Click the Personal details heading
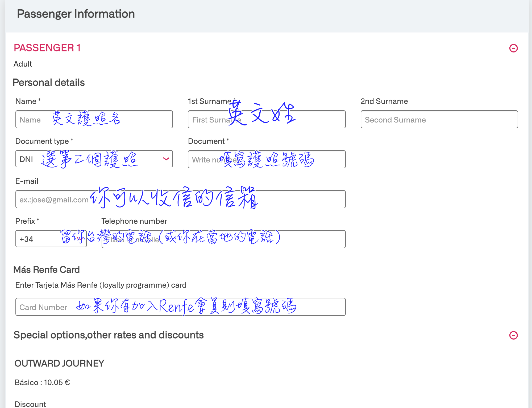Image resolution: width=532 pixels, height=408 pixels. click(x=49, y=83)
